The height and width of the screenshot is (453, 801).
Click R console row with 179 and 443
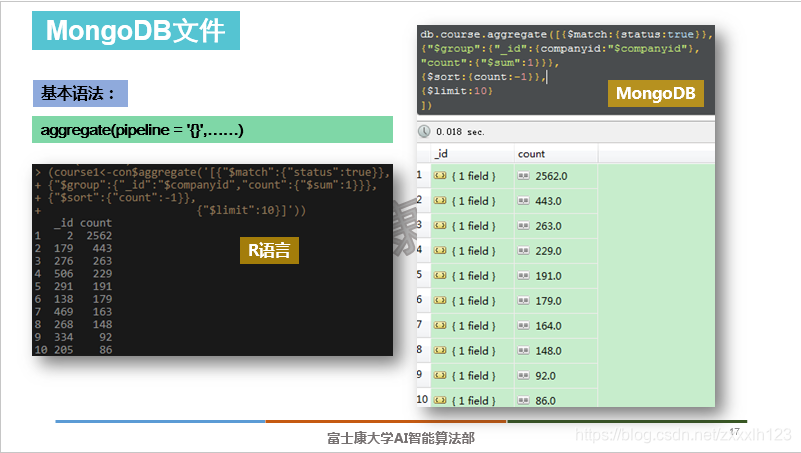click(x=73, y=248)
